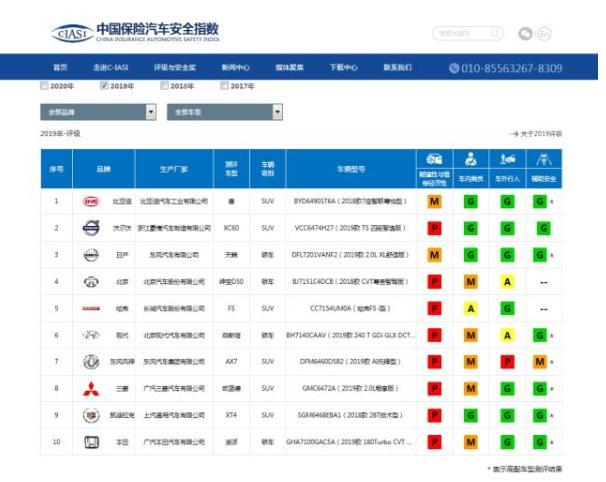Open the WeChat icon in the header
Screen dimensions: 606x482
pyautogui.click(x=525, y=34)
